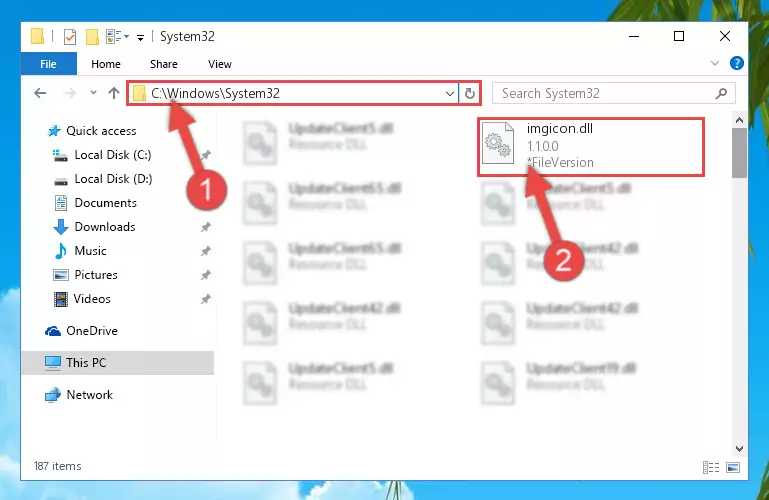Screen dimensions: 769x500
Task: Click the vertical scrollbar thumb
Action: (740, 153)
